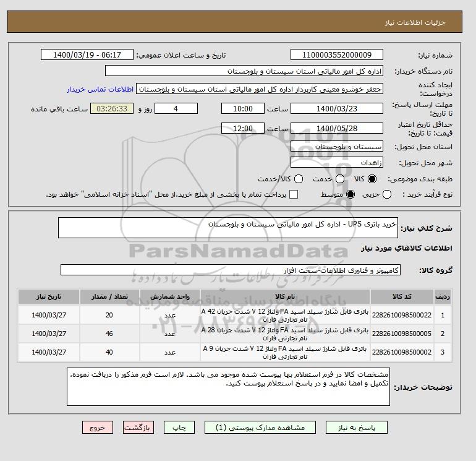476x461 pixels.
Task: Click the delivery city field زاهدان
Action: click(337, 163)
